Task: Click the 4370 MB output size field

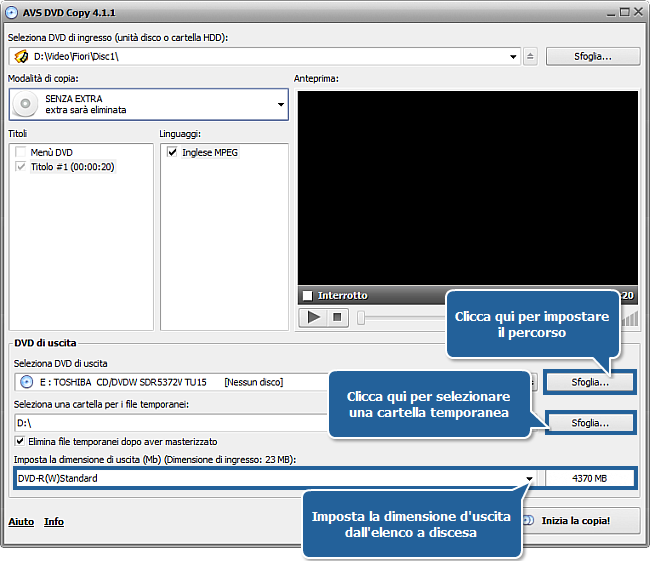Action: pos(589,478)
